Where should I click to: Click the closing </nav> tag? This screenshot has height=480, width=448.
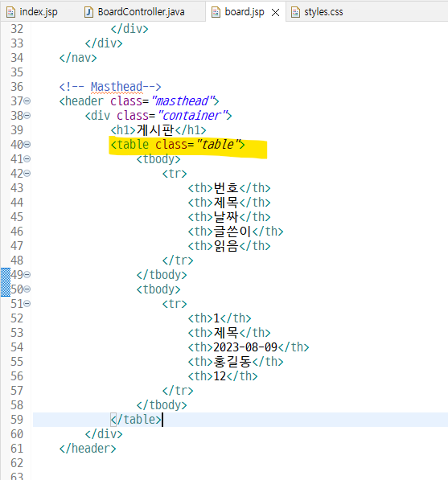78,58
